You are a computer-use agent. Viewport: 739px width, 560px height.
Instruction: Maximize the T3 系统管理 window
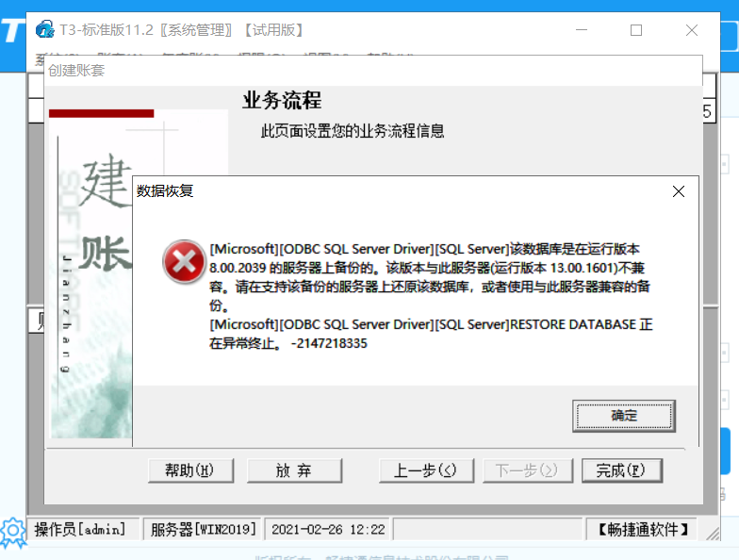point(635,30)
